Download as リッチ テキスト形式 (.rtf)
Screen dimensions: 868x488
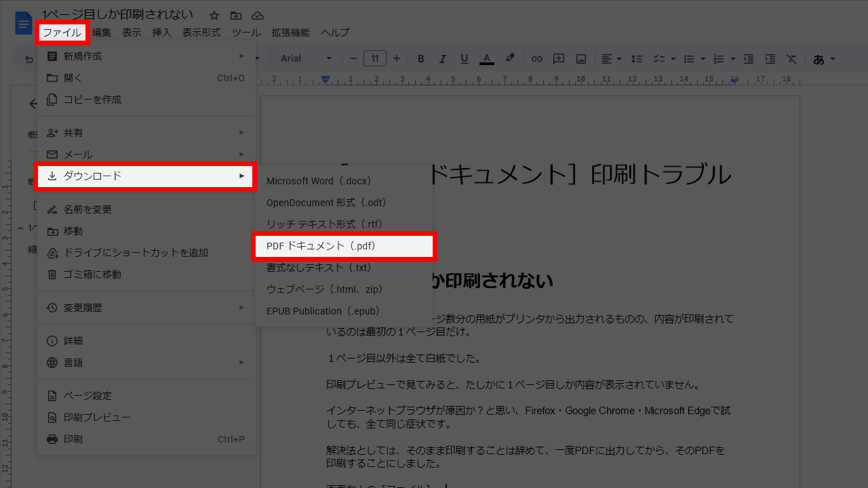(344, 224)
